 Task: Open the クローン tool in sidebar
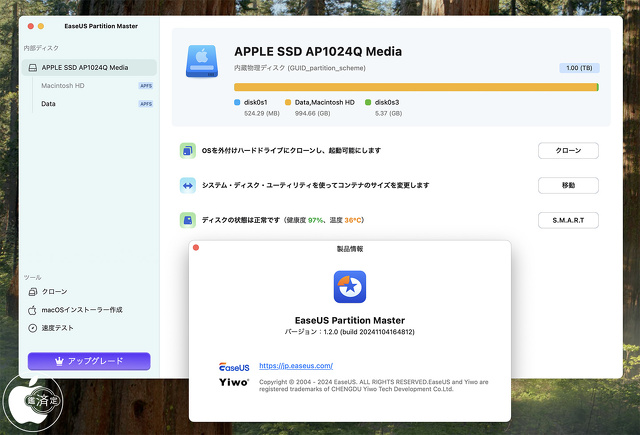(x=54, y=292)
